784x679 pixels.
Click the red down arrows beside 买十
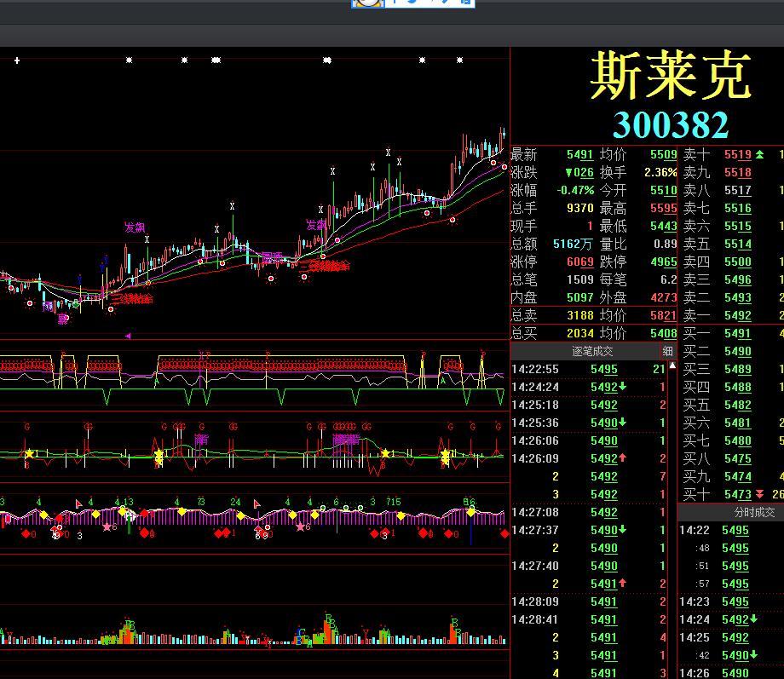click(x=759, y=494)
